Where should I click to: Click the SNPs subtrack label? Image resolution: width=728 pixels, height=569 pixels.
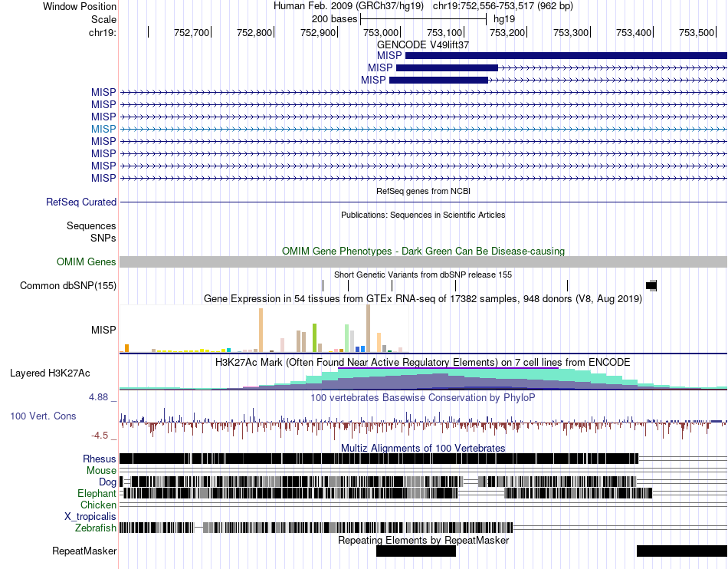103,238
